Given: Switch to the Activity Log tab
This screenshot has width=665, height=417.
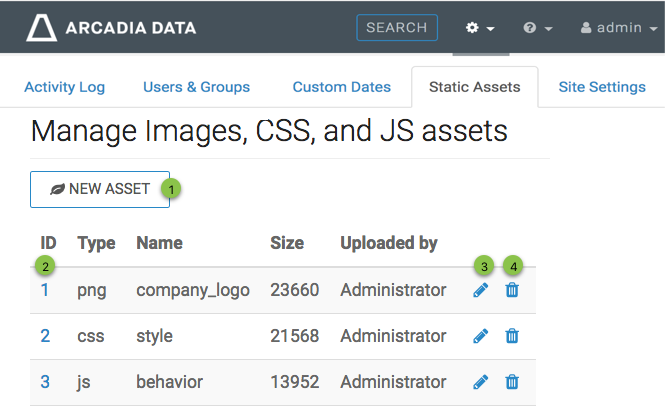Looking at the screenshot, I should coord(64,87).
